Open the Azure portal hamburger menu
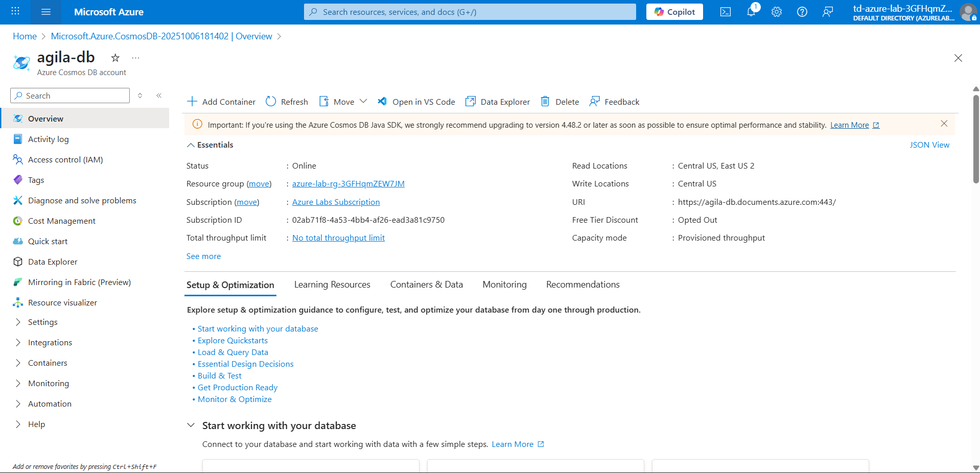Viewport: 980px width, 473px height. point(46,12)
